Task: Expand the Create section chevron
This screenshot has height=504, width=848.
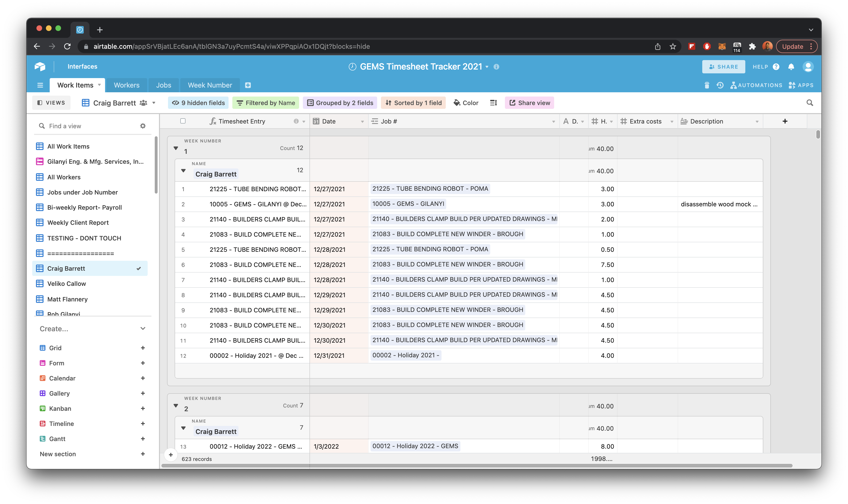Action: point(143,328)
